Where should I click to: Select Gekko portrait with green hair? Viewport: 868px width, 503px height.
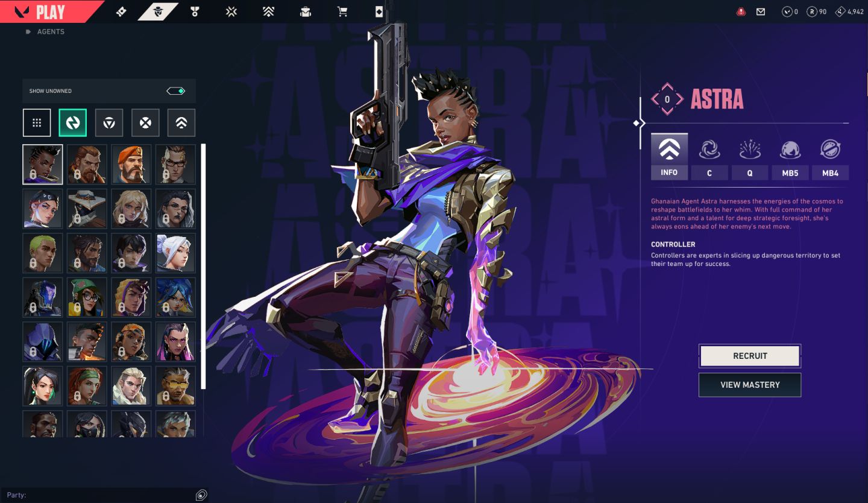point(43,253)
